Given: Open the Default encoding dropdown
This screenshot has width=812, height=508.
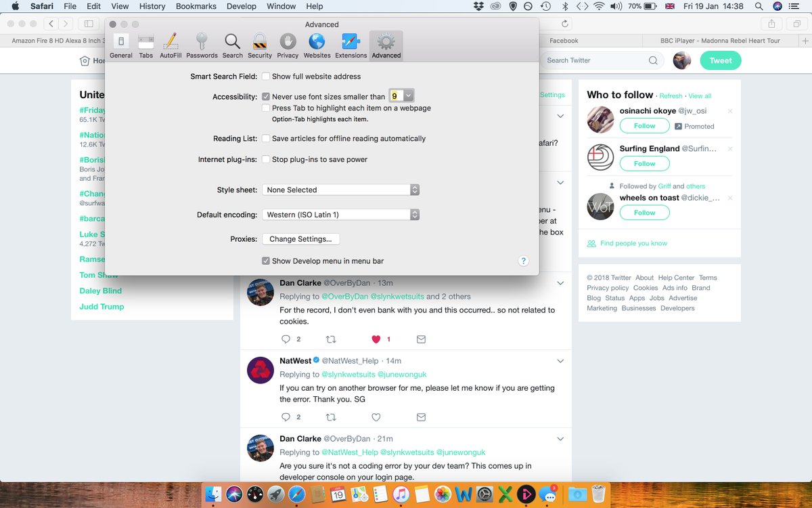Looking at the screenshot, I should [x=341, y=215].
